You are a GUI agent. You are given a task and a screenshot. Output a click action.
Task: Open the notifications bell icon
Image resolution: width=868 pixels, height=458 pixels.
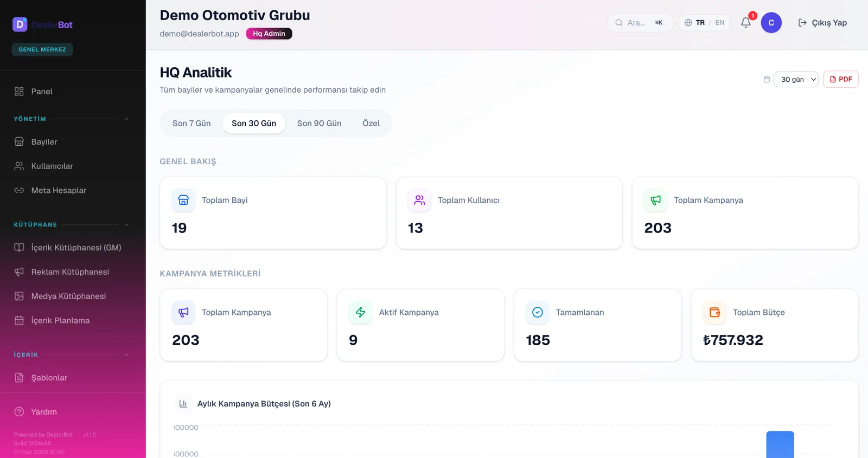(746, 23)
